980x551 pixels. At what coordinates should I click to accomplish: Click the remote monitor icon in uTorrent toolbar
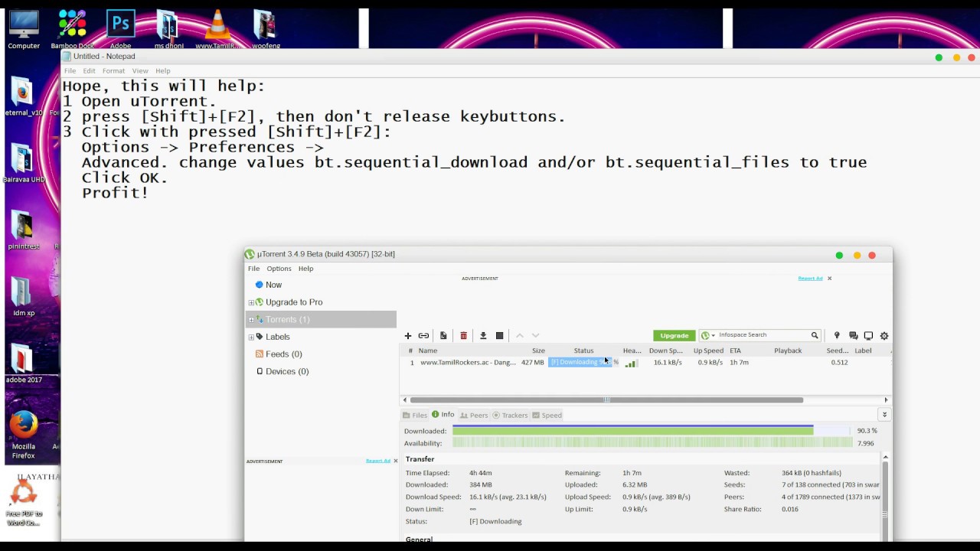pos(868,335)
